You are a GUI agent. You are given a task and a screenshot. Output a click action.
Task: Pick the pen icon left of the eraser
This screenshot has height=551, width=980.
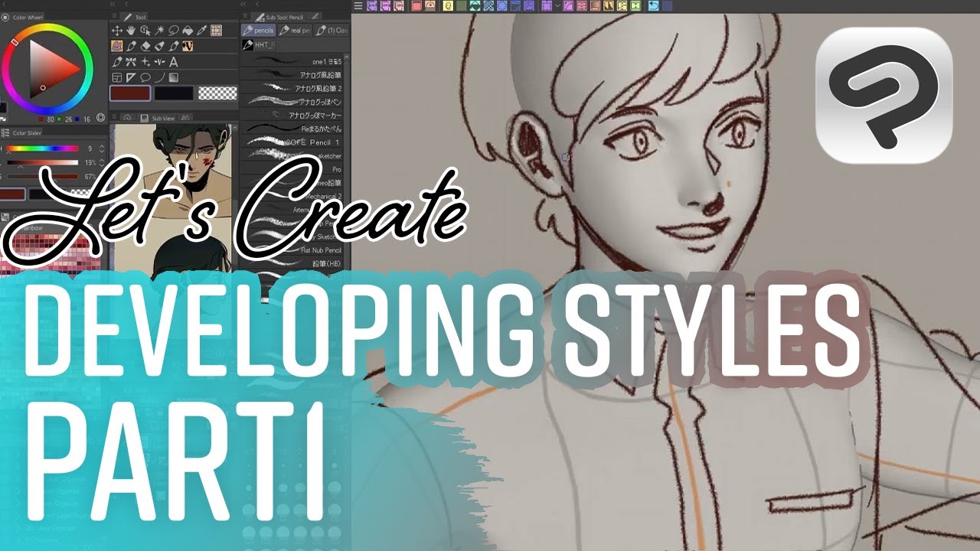tap(132, 46)
